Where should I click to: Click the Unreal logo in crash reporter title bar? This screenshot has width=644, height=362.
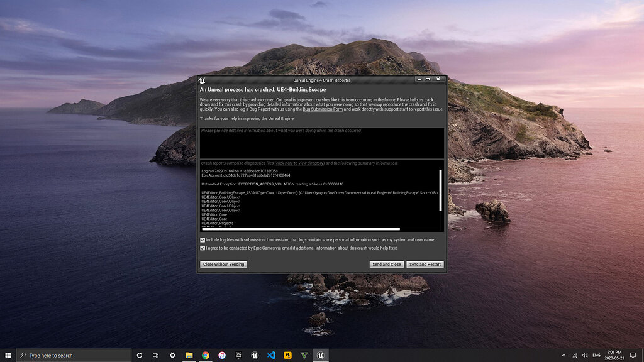pos(202,80)
